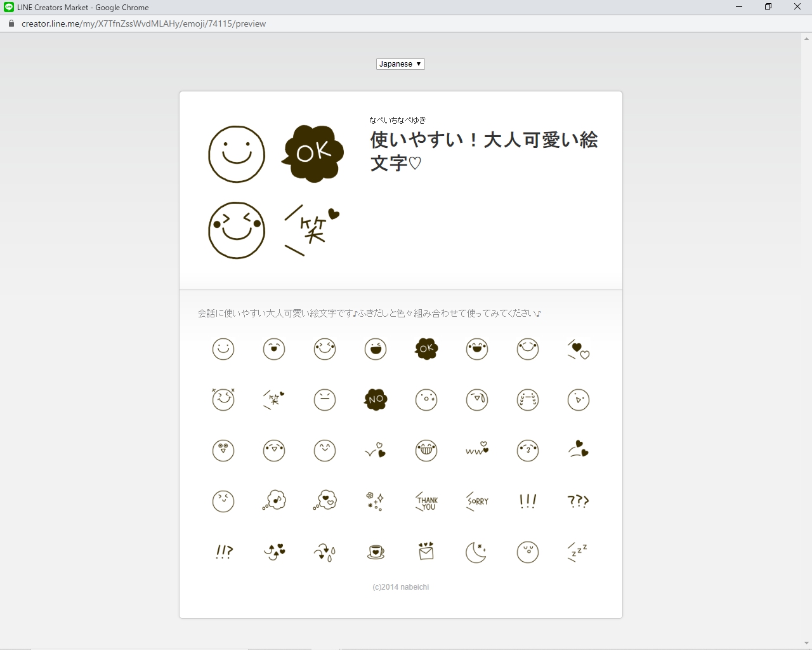The width and height of the screenshot is (812, 650).
Task: Select the laughing face with blush cheeks
Action: 477,348
